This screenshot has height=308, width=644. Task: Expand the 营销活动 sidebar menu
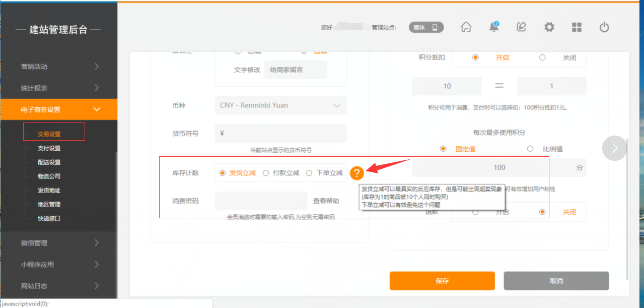(58, 67)
